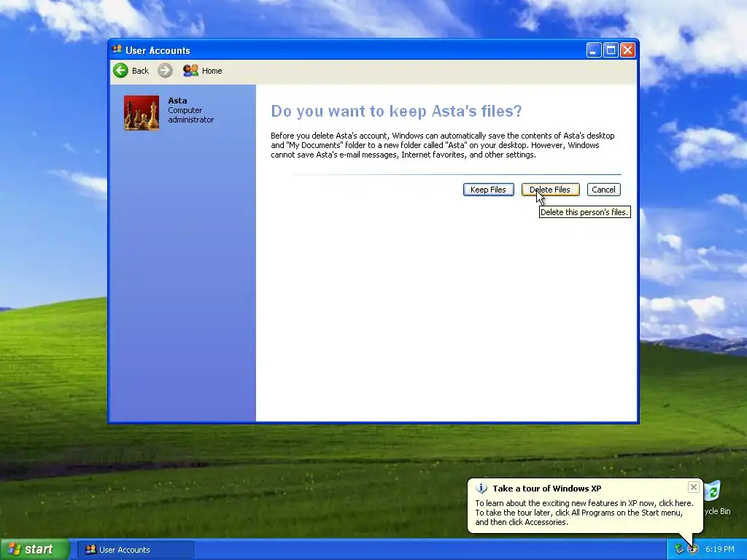The image size is (747, 560).
Task: Click the Windows XP tour tray icon
Action: (693, 550)
